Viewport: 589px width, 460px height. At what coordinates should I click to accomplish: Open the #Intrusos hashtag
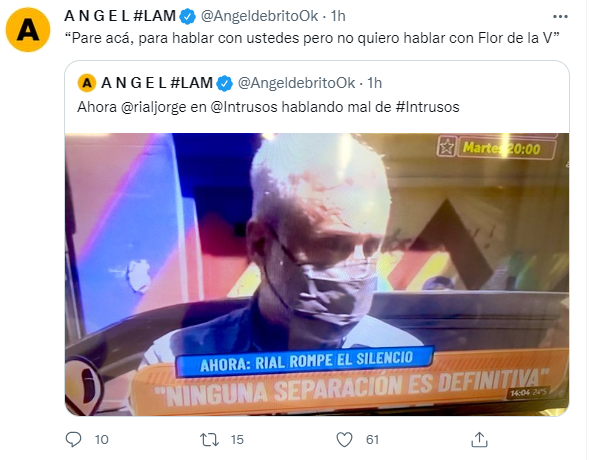click(x=427, y=107)
